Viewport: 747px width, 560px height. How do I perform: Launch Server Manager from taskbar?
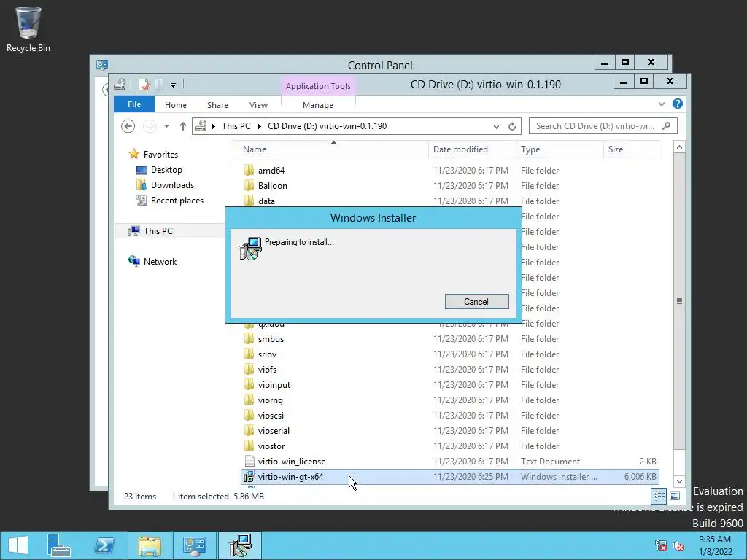pos(59,545)
